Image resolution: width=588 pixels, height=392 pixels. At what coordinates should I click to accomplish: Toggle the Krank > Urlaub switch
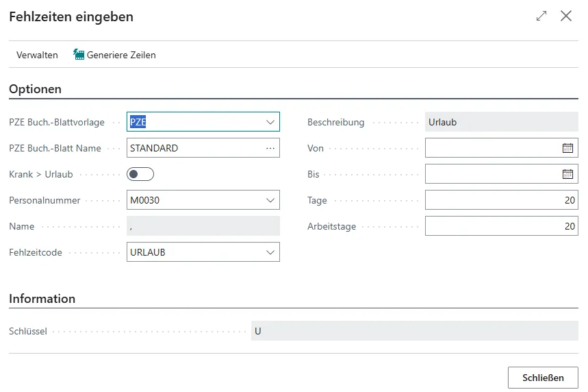(140, 174)
